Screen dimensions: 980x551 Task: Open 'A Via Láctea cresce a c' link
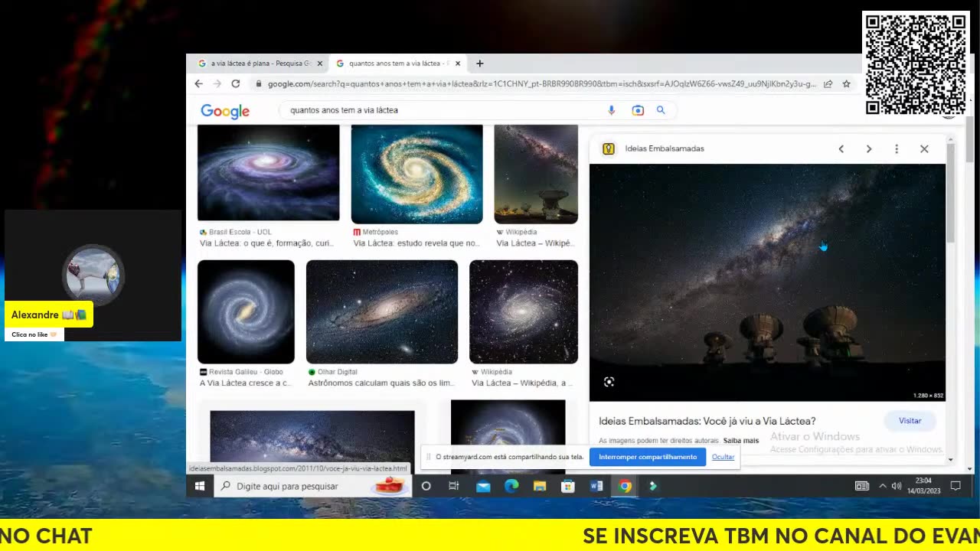coord(245,383)
